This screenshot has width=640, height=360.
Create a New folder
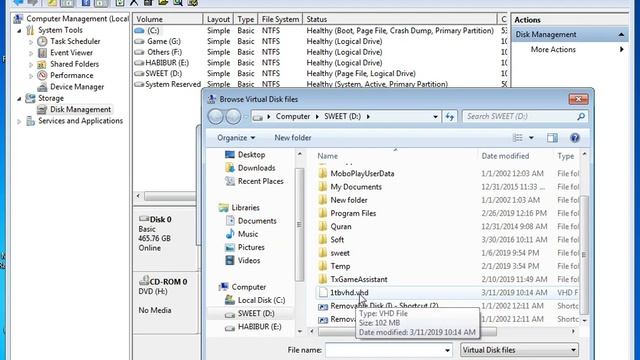(x=293, y=138)
